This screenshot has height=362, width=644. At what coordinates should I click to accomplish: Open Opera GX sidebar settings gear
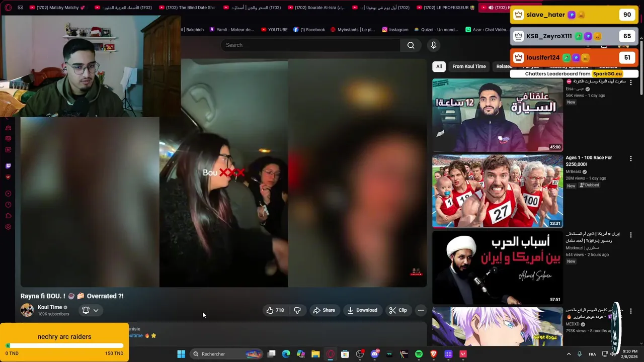pos(8,227)
